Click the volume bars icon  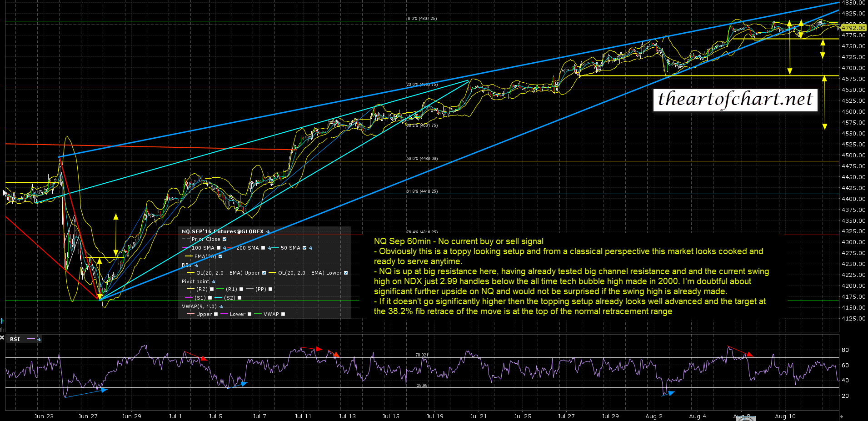2,328
